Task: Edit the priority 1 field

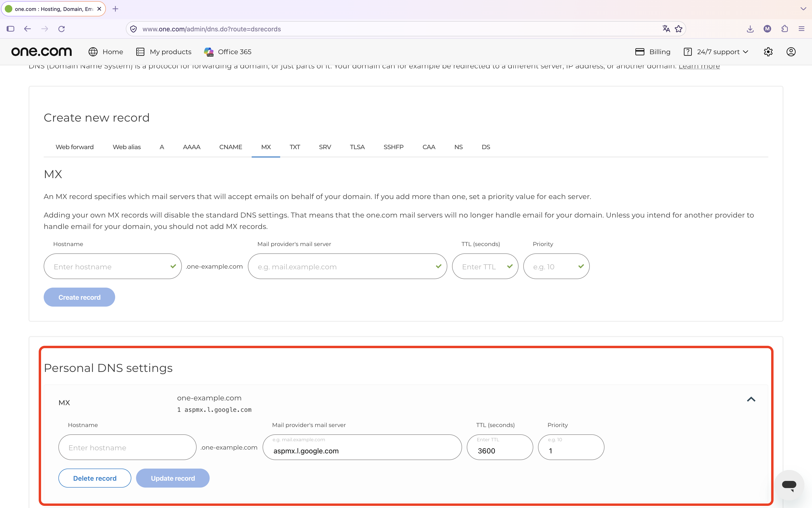Action: (571, 447)
